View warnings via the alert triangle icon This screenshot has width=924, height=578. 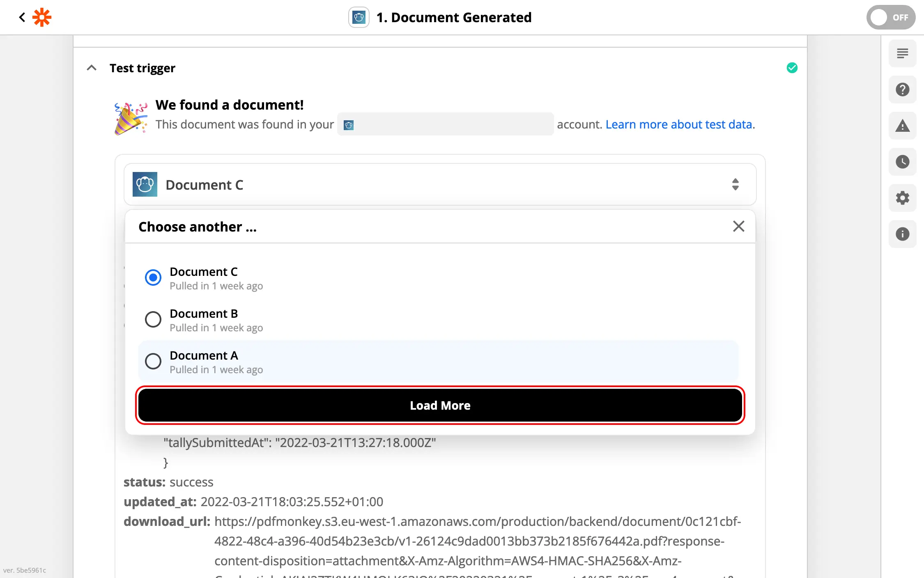click(902, 126)
